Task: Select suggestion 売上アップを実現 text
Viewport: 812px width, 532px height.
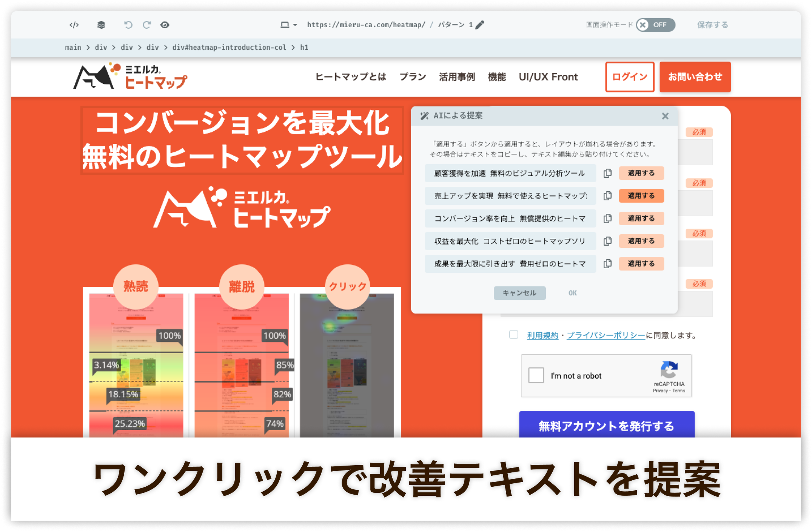Action: 510,196
